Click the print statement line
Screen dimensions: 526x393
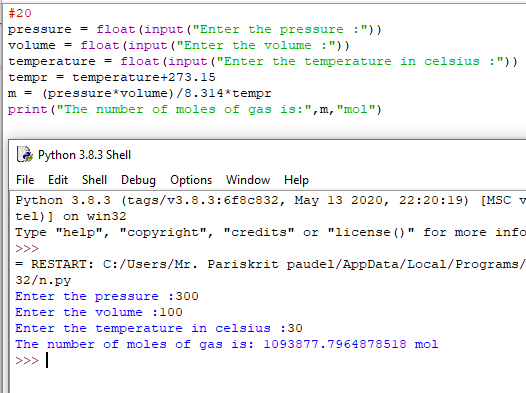point(195,109)
